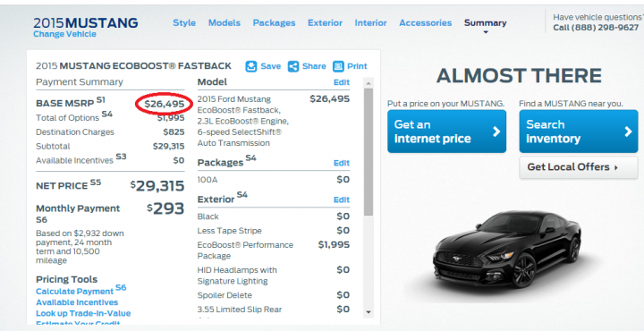Switch to the Style tab

[184, 23]
